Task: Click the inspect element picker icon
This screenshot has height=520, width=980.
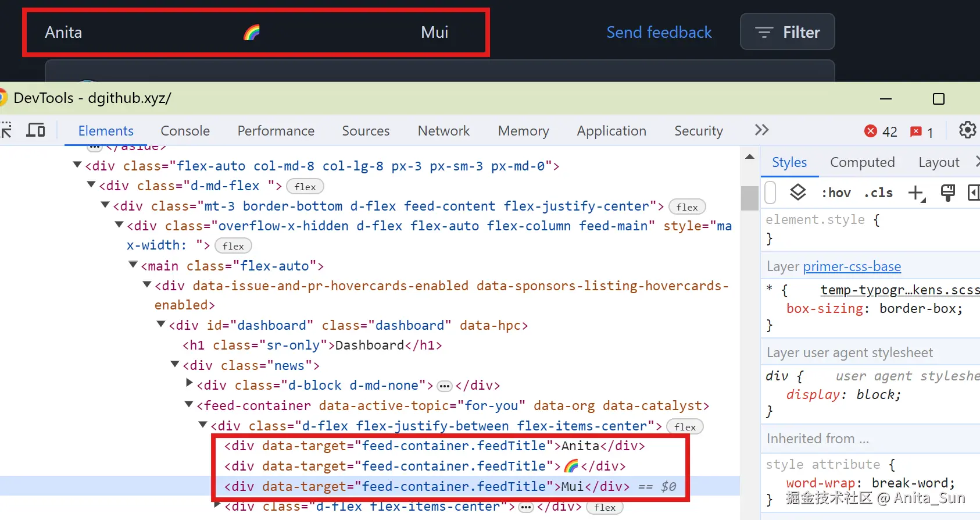Action: pyautogui.click(x=6, y=130)
